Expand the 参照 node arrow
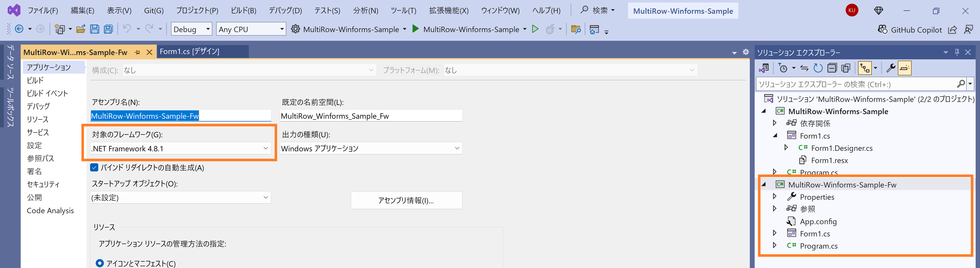 (x=775, y=209)
